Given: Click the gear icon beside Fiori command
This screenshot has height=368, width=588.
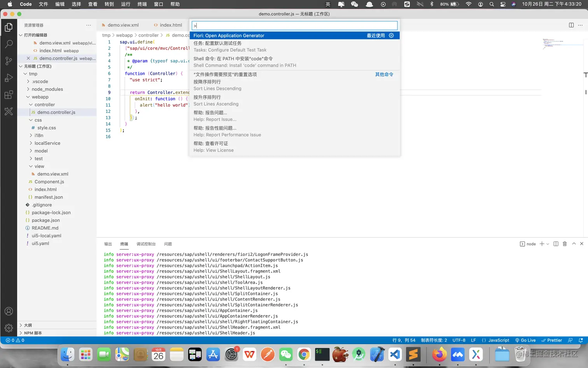Looking at the screenshot, I should point(391,35).
